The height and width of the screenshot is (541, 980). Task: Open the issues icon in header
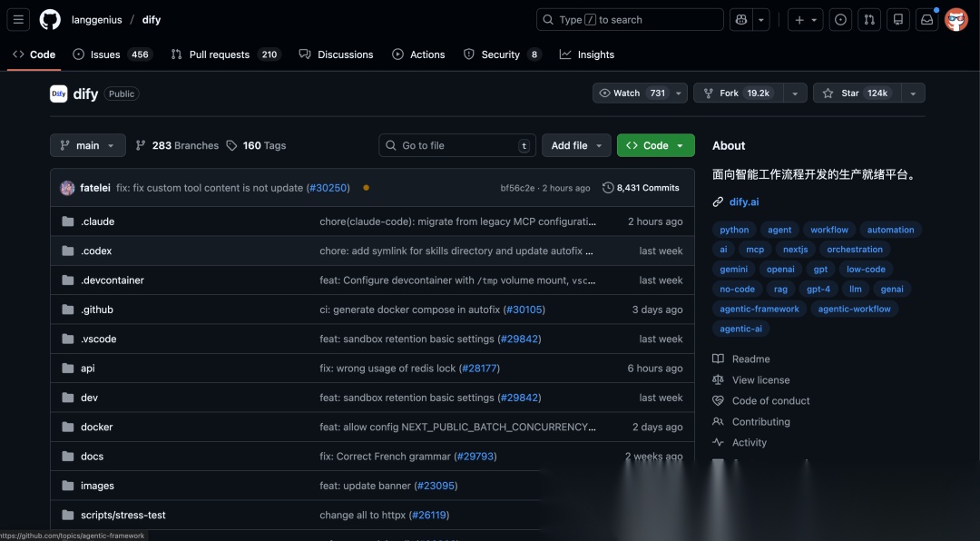point(840,19)
